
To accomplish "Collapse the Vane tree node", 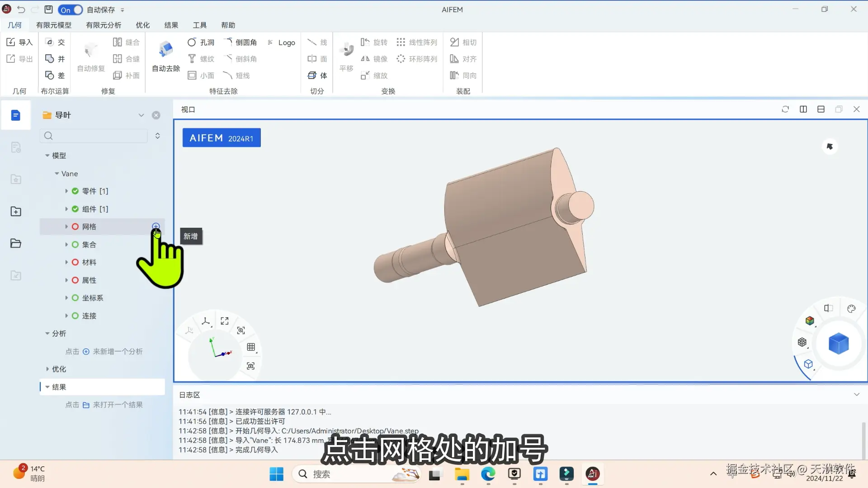I will pos(57,174).
